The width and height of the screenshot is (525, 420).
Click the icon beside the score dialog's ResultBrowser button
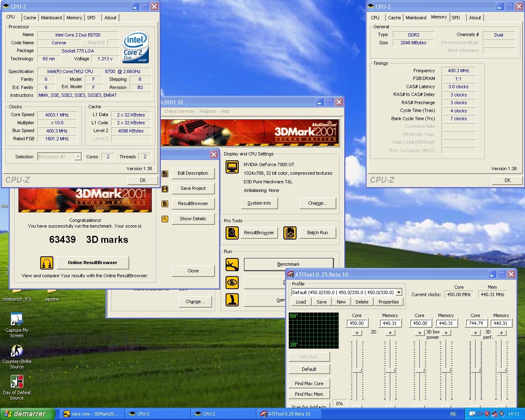point(165,204)
